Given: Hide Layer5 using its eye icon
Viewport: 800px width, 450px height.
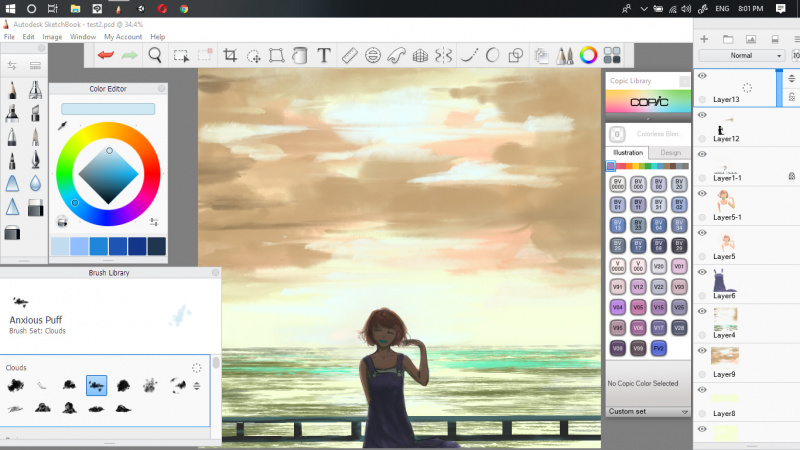Looking at the screenshot, I should [703, 233].
